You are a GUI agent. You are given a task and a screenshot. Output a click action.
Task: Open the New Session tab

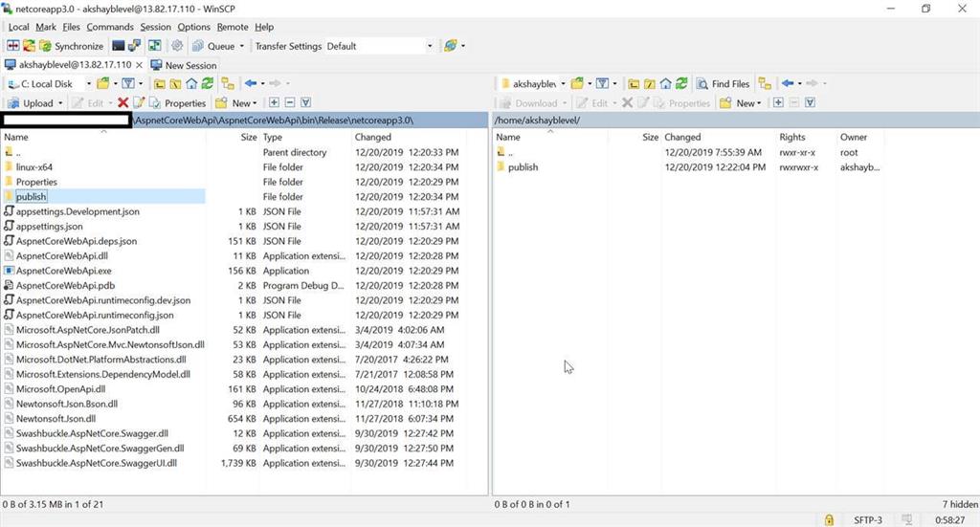(x=184, y=65)
